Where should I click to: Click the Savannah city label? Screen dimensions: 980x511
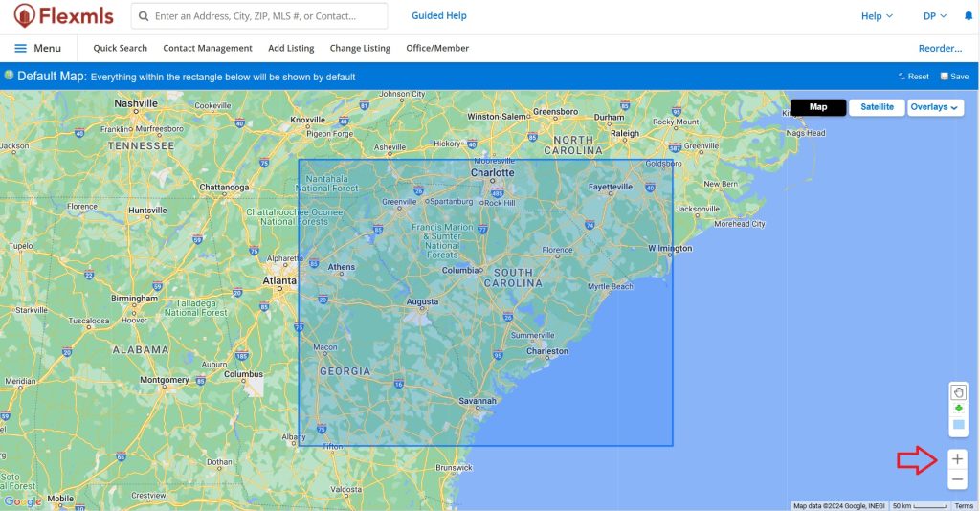[478, 400]
